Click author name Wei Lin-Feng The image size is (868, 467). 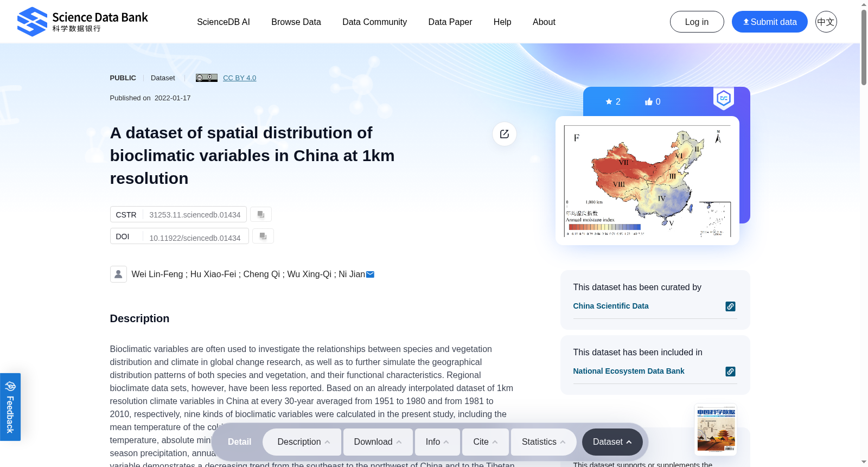(x=157, y=274)
